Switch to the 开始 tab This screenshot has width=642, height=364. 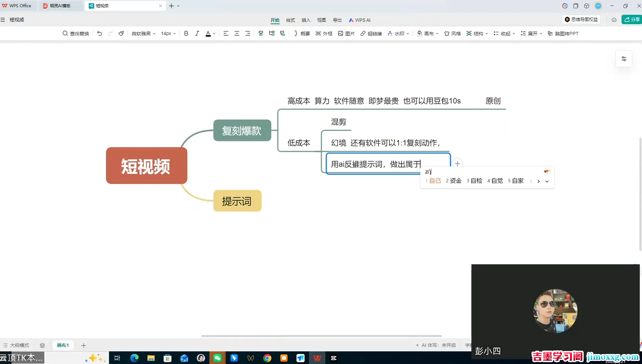275,20
